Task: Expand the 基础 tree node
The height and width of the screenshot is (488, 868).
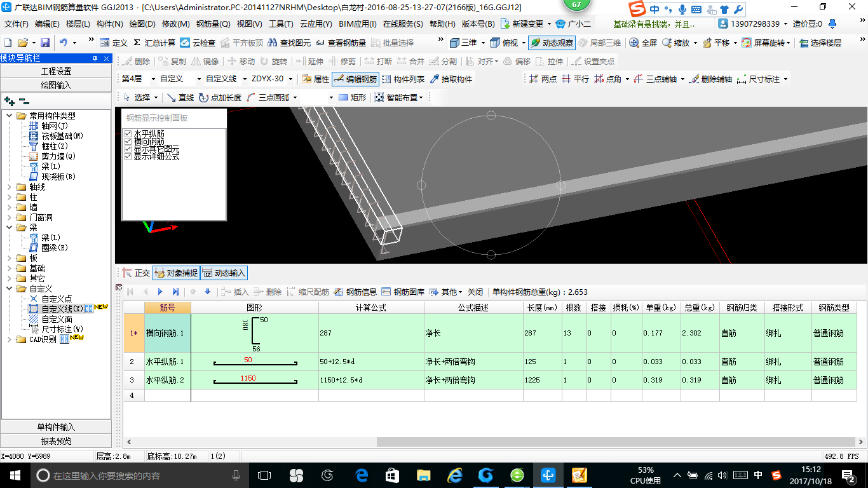Action: (x=10, y=268)
